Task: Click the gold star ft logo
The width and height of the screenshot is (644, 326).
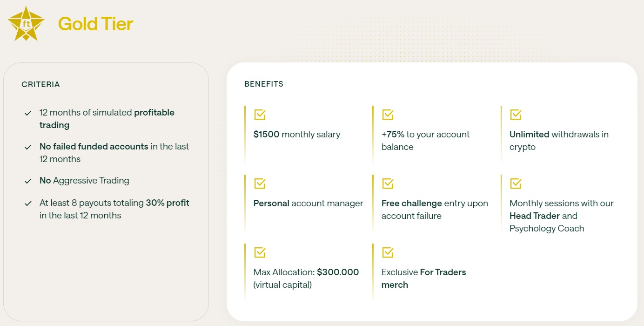Action: pyautogui.click(x=26, y=23)
